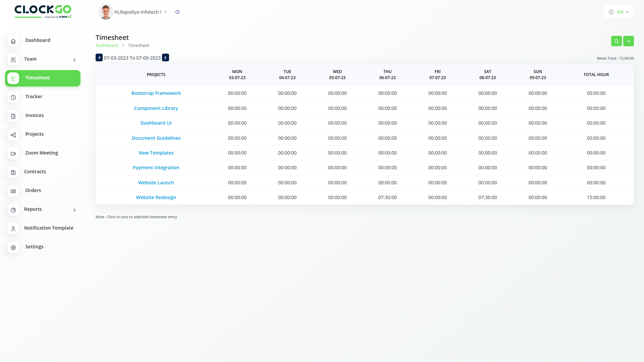
Task: Click Bootstrap Framework Monday time cell
Action: [x=237, y=93]
